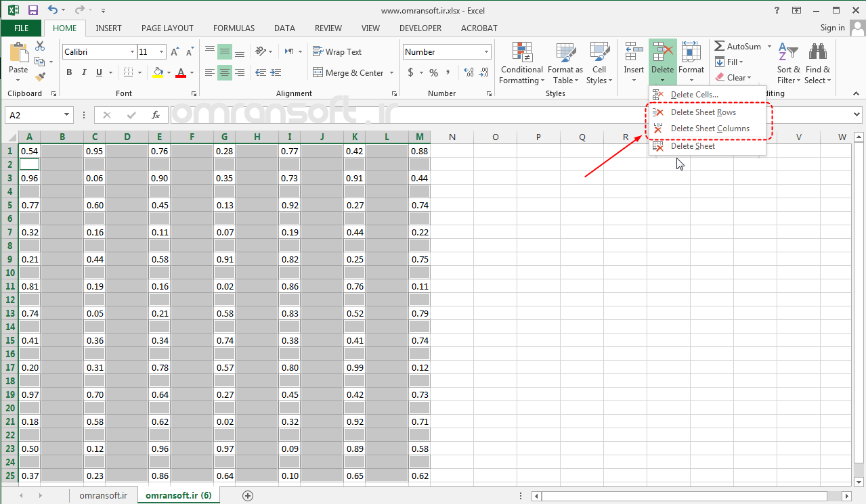Click Sign in link
The height and width of the screenshot is (504, 866).
pos(832,28)
